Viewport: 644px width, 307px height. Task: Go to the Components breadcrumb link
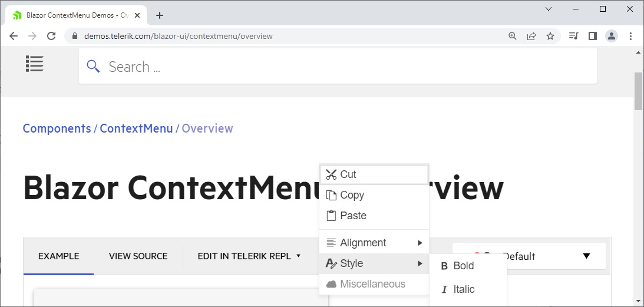point(57,128)
